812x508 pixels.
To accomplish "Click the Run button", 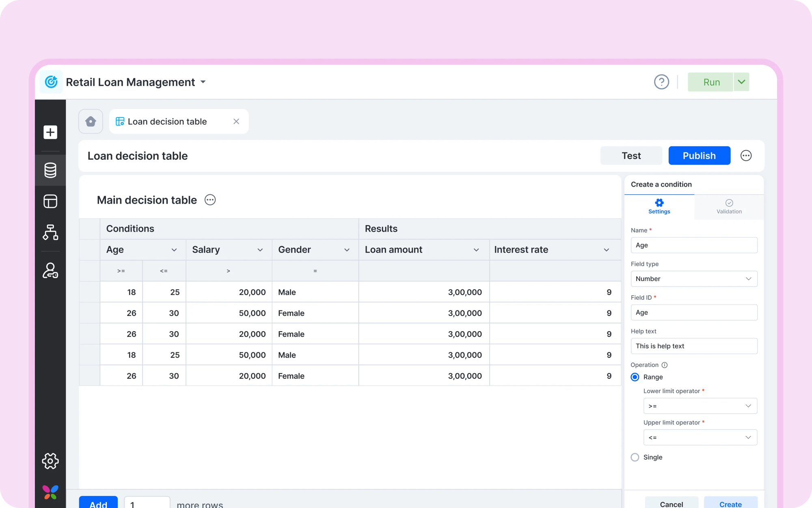I will pos(710,82).
